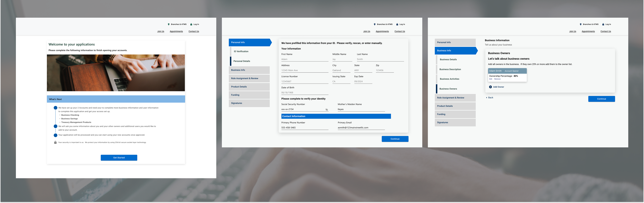Image resolution: width=644 pixels, height=203 pixels.
Task: Open Appointments on the Business Owners screen
Action: point(588,31)
